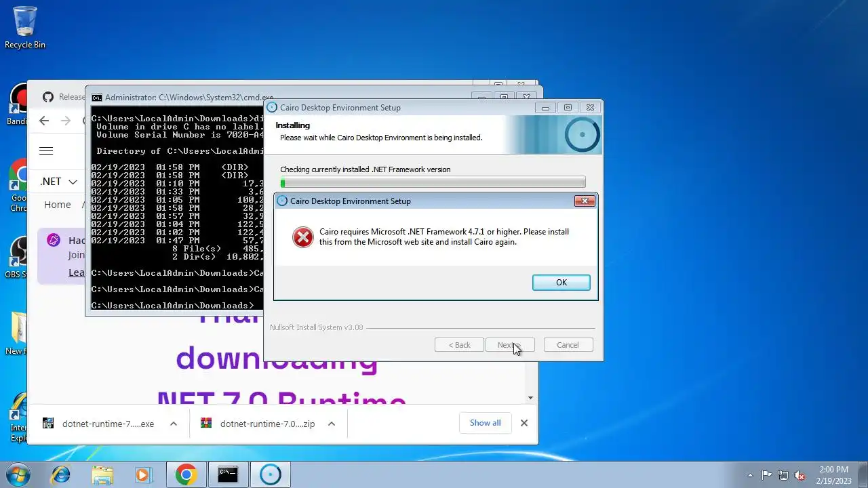The width and height of the screenshot is (868, 488).
Task: Go forward in Chrome browser
Action: pos(66,121)
